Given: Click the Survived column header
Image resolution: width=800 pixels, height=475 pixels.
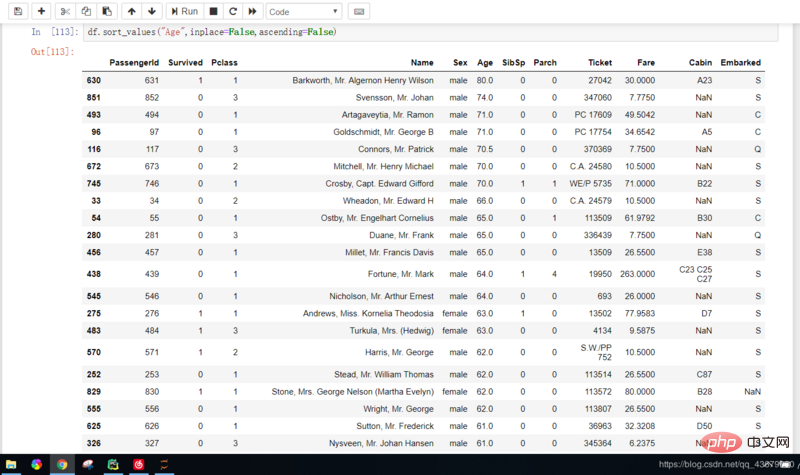Looking at the screenshot, I should tap(185, 62).
